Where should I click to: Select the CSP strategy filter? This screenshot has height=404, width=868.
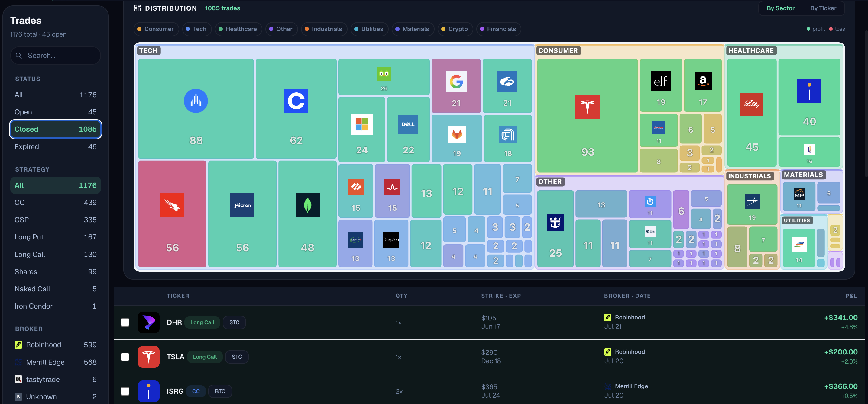pyautogui.click(x=56, y=220)
